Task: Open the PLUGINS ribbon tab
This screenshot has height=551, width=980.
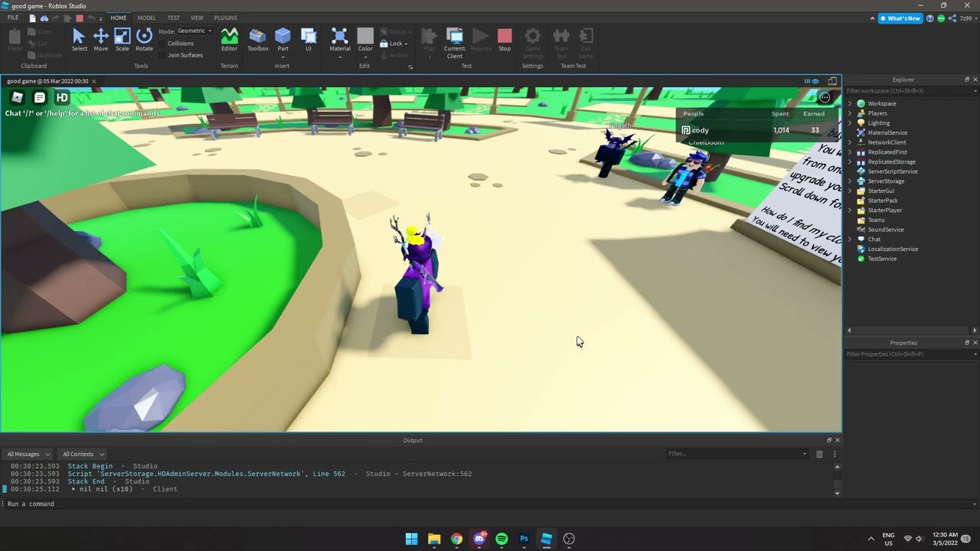Action: pyautogui.click(x=225, y=18)
